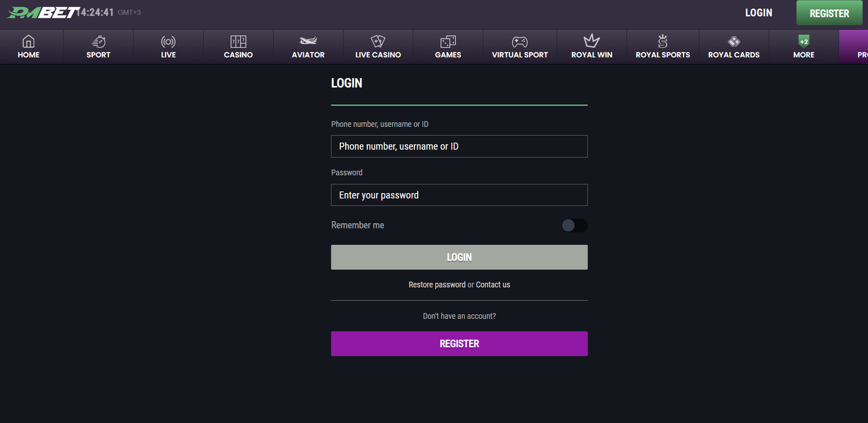This screenshot has height=423, width=868.
Task: Open the Royal Sports icon
Action: click(x=663, y=41)
